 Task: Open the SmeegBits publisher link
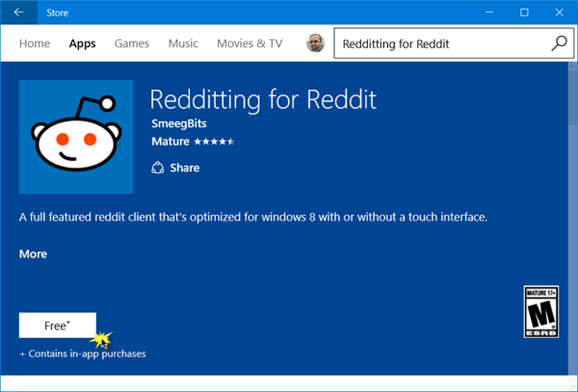click(179, 124)
